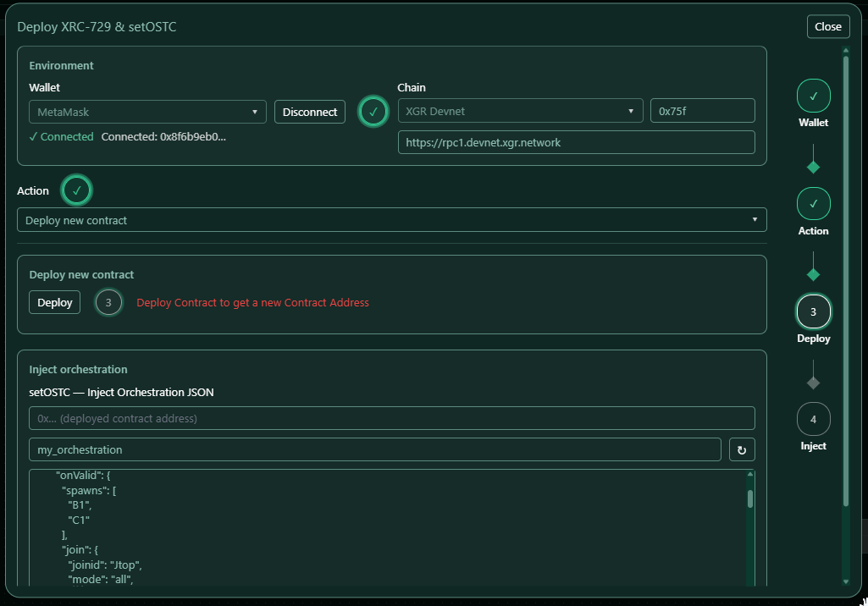This screenshot has width=868, height=606.
Task: Expand the Deploy new contract action dropdown
Action: [x=392, y=220]
